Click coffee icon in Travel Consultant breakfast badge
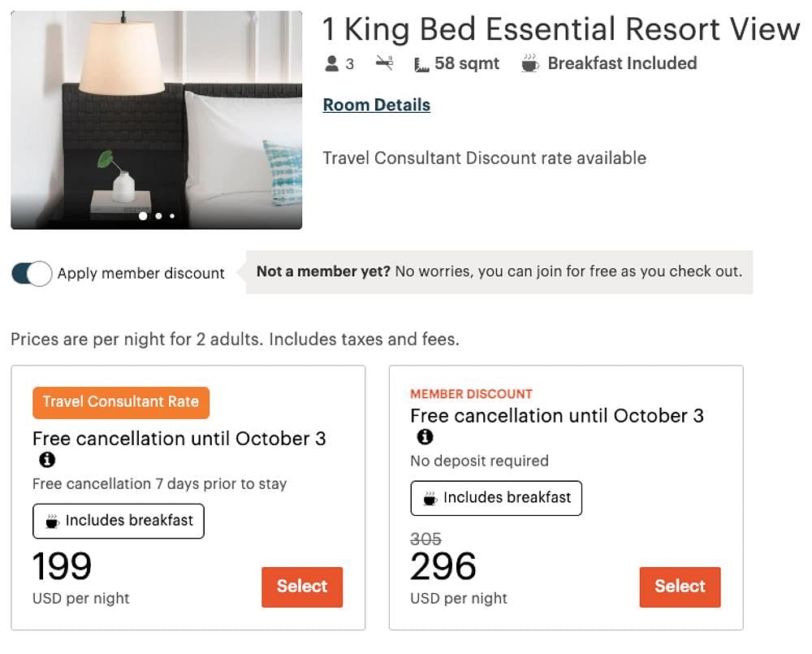Screen dimensions: 812x654 point(52,521)
